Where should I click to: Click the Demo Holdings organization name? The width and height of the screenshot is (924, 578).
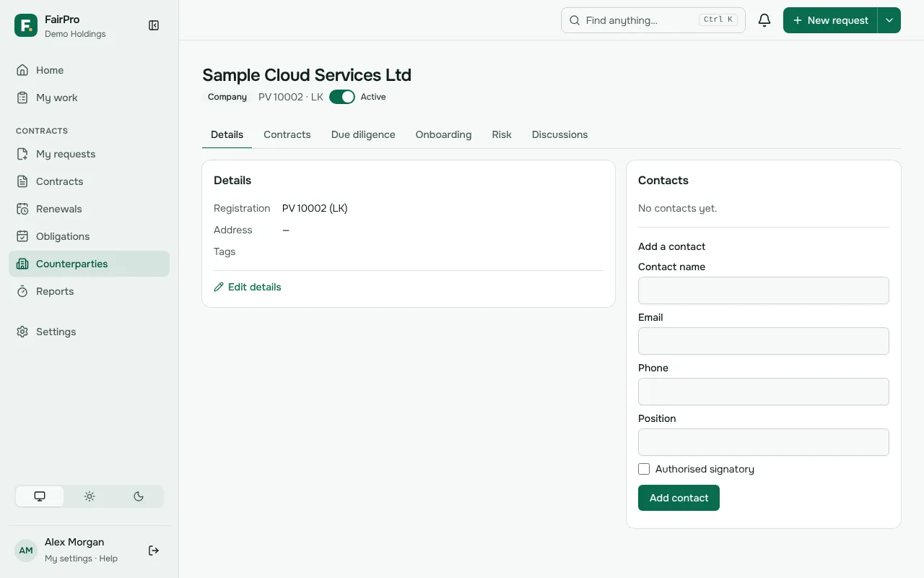tap(75, 34)
